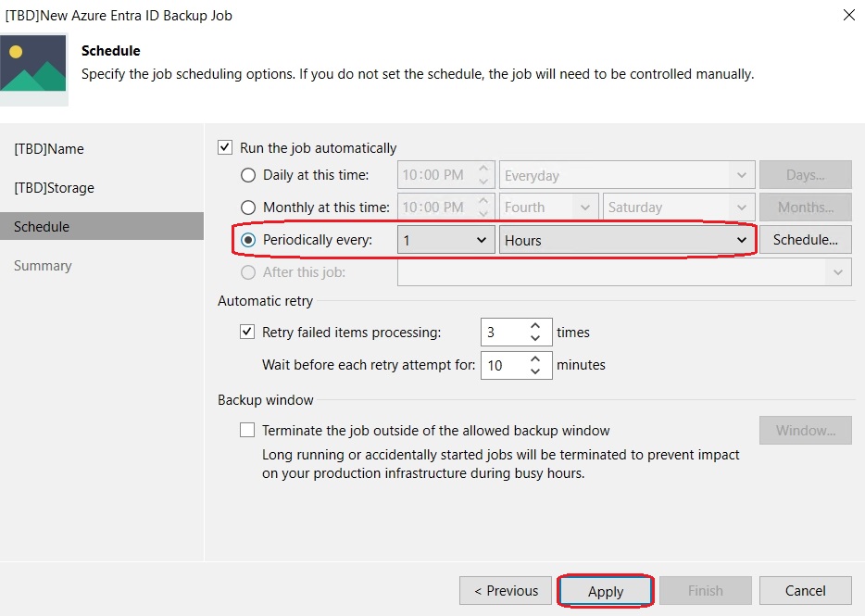Viewport: 865px width, 616px height.
Task: Click the Schedule... button
Action: point(806,240)
